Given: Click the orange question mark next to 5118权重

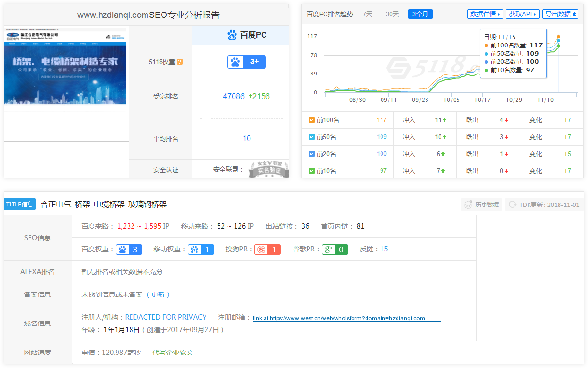Looking at the screenshot, I should pos(180,62).
